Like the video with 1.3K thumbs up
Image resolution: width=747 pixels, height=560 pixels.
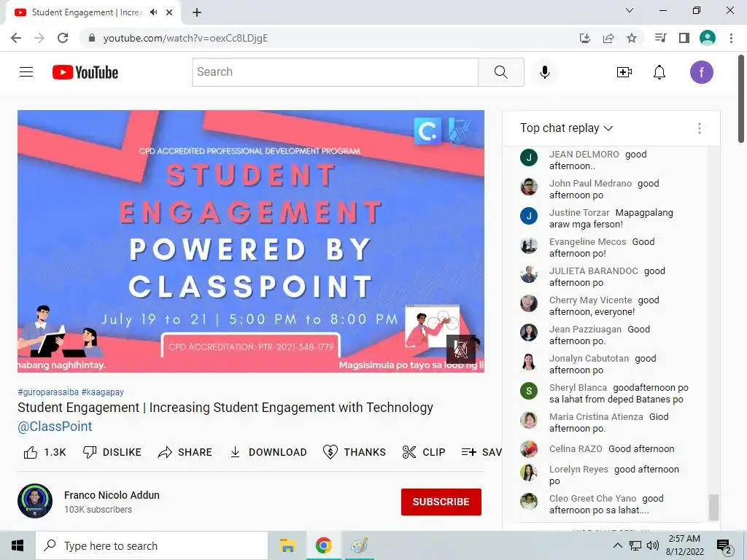point(44,452)
